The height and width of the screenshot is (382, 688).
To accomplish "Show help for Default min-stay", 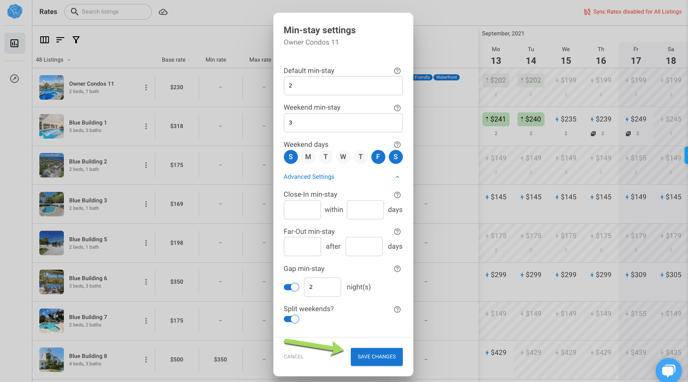I will [x=397, y=71].
